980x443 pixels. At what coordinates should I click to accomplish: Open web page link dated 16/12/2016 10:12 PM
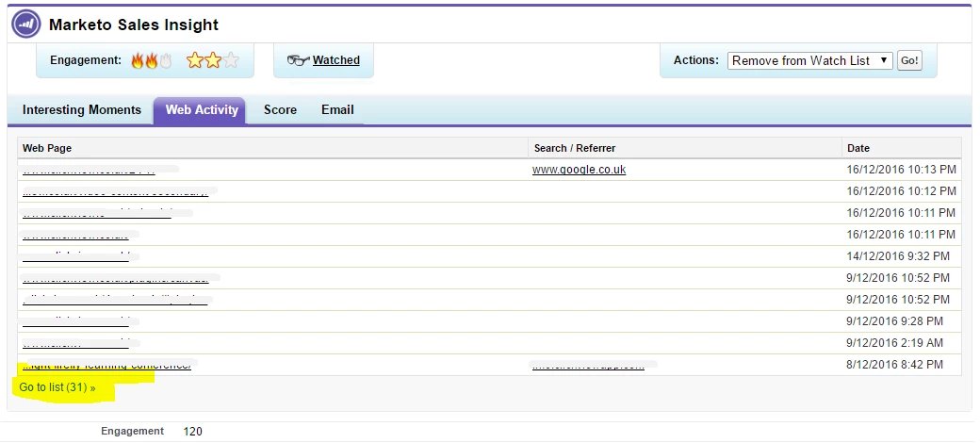click(116, 191)
